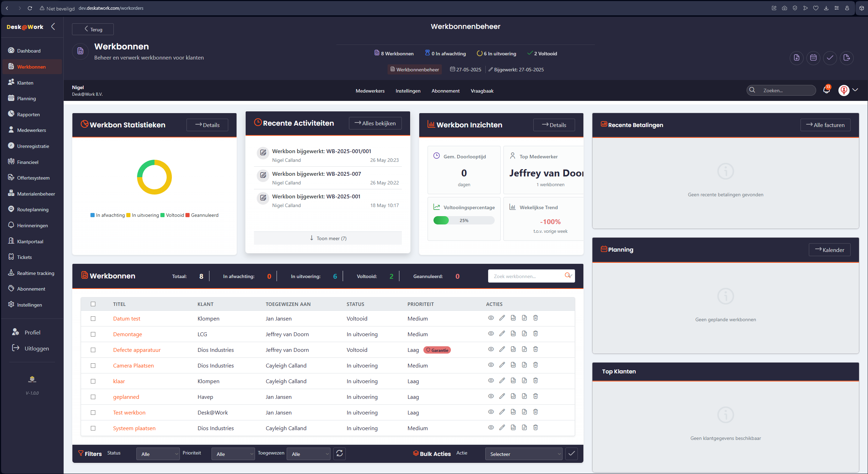Image resolution: width=868 pixels, height=474 pixels.
Task: Check the Defecte apparatuur row checkbox
Action: click(x=93, y=350)
